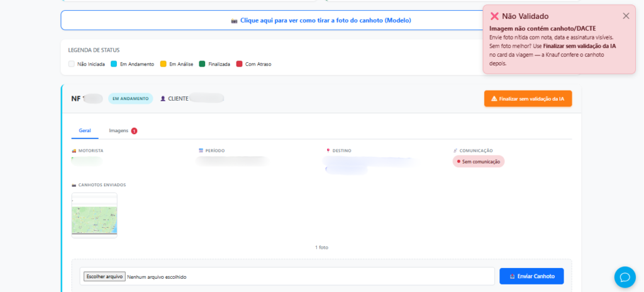This screenshot has height=292, width=644.
Task: Click Escolher arquivo button
Action: coord(104,276)
